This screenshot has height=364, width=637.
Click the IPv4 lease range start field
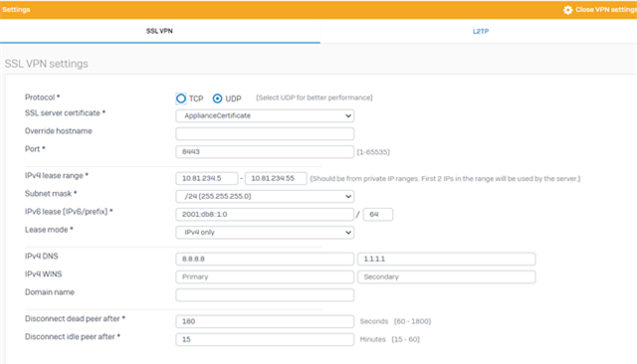click(207, 178)
